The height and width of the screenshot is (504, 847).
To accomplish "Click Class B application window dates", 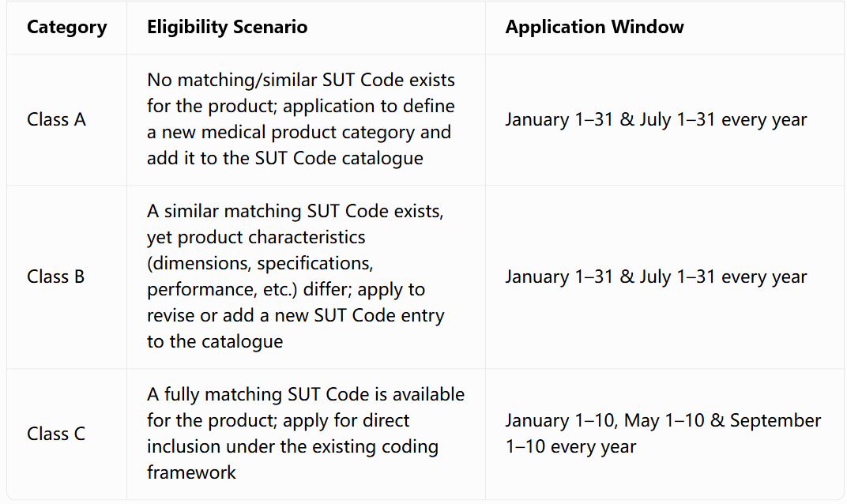I will coord(656,276).
